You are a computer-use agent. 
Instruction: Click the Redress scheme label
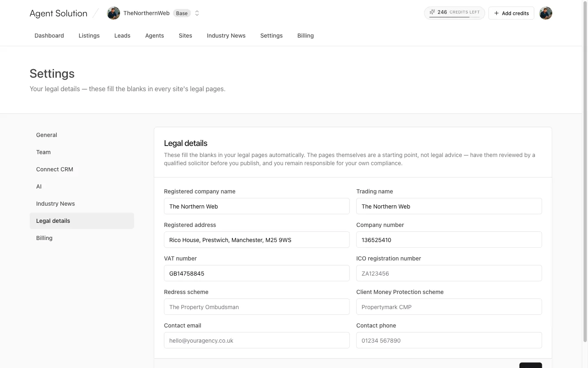(186, 292)
